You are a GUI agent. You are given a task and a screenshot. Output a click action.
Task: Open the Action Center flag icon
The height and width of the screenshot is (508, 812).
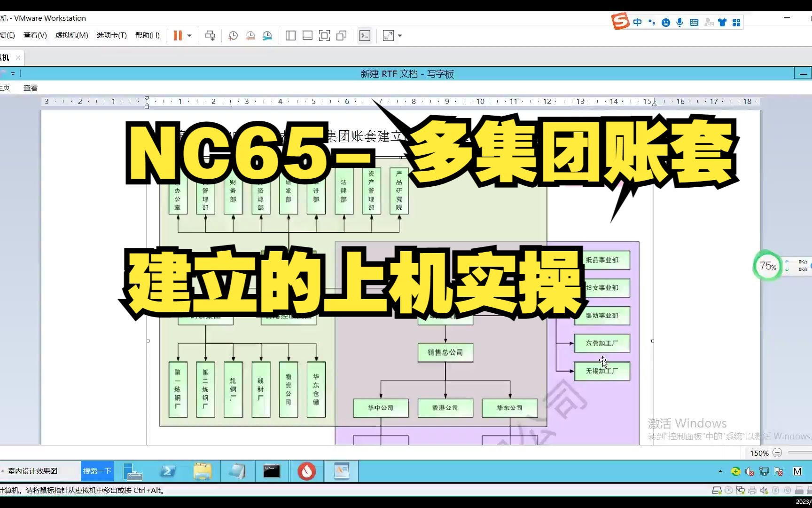pyautogui.click(x=779, y=471)
